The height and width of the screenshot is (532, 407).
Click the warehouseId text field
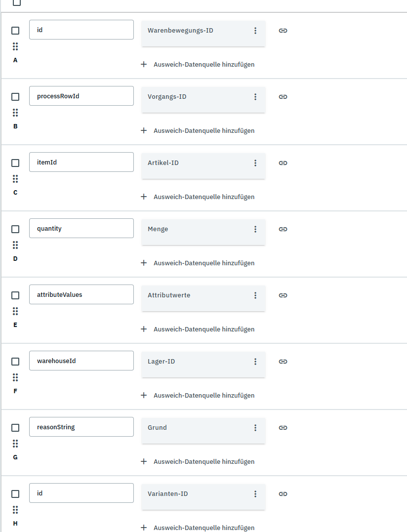point(81,361)
